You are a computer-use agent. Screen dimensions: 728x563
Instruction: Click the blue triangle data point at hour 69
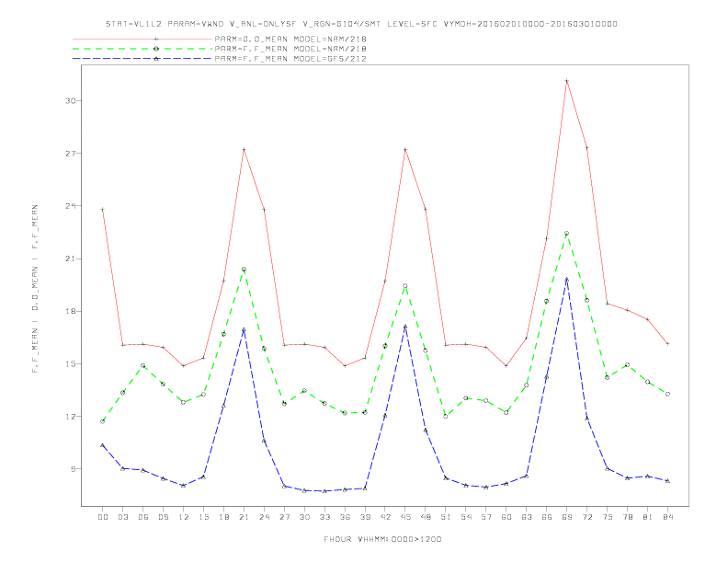click(x=567, y=279)
